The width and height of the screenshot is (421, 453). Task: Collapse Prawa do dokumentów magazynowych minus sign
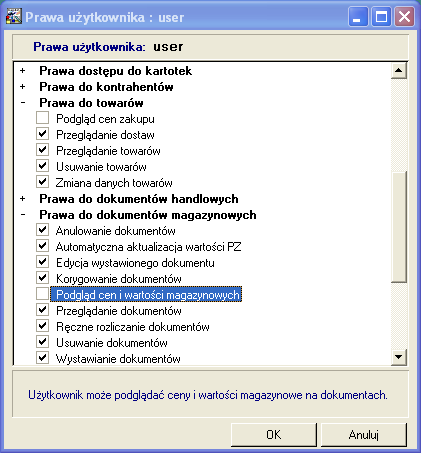pos(22,215)
